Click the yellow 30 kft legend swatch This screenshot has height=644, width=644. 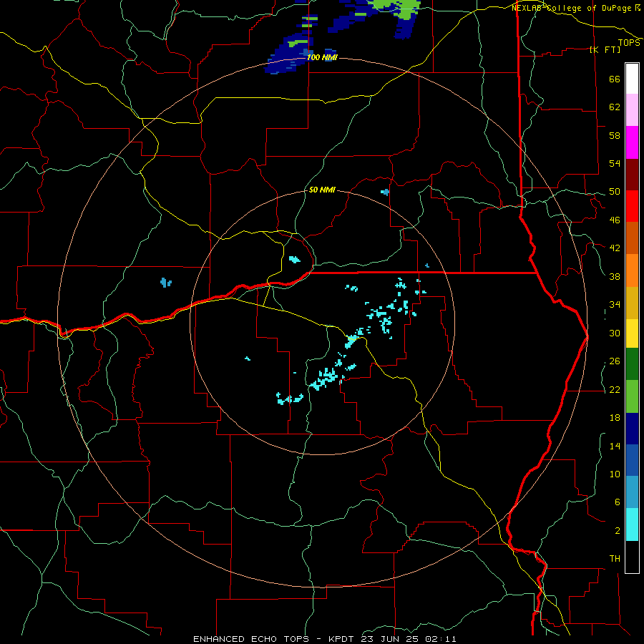(x=632, y=333)
